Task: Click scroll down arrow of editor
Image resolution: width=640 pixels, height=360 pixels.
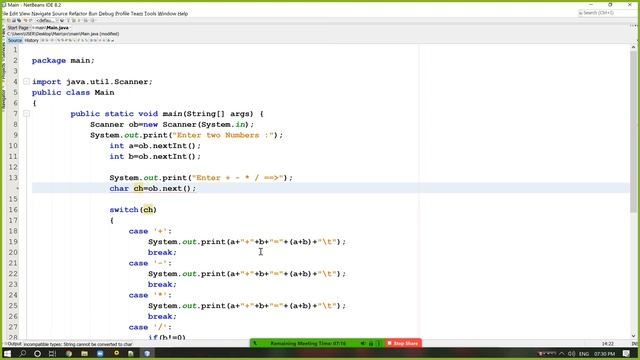Action: point(633,336)
